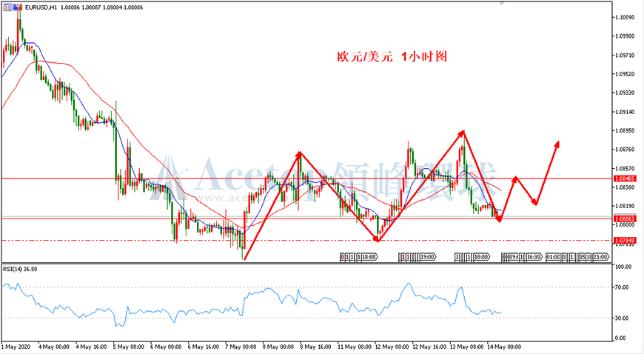Open the 16:30 economic event marker

point(534,257)
